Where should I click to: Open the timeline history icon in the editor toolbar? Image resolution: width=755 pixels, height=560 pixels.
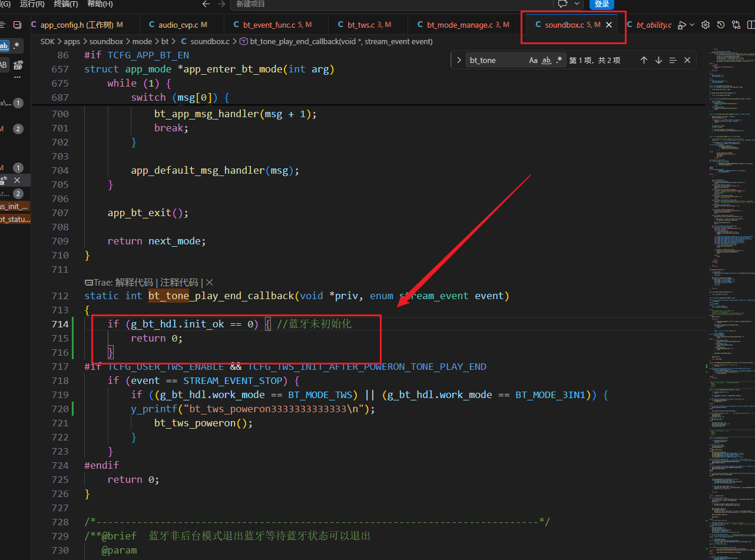click(x=721, y=25)
